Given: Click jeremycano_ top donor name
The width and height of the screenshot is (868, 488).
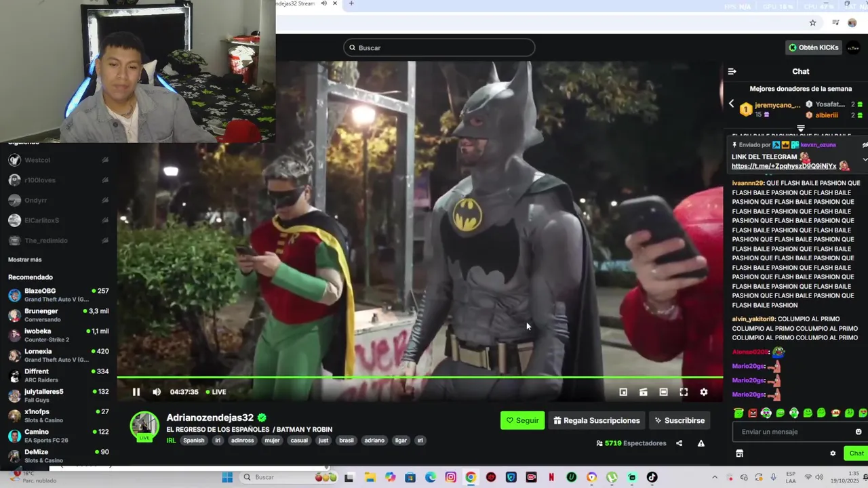Looking at the screenshot, I should pos(777,105).
